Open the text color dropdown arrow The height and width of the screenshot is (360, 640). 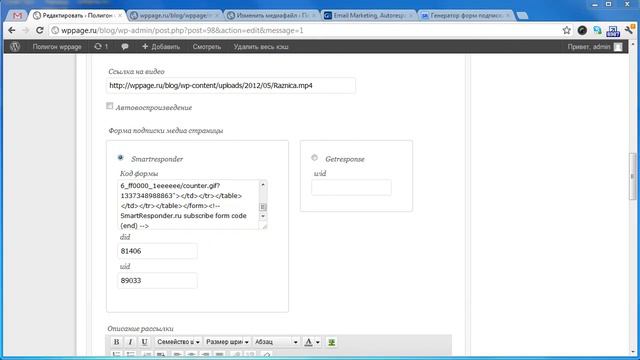coord(318,342)
